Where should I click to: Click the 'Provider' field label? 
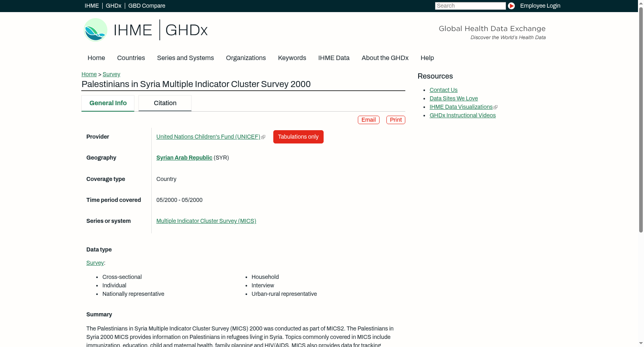(x=98, y=137)
